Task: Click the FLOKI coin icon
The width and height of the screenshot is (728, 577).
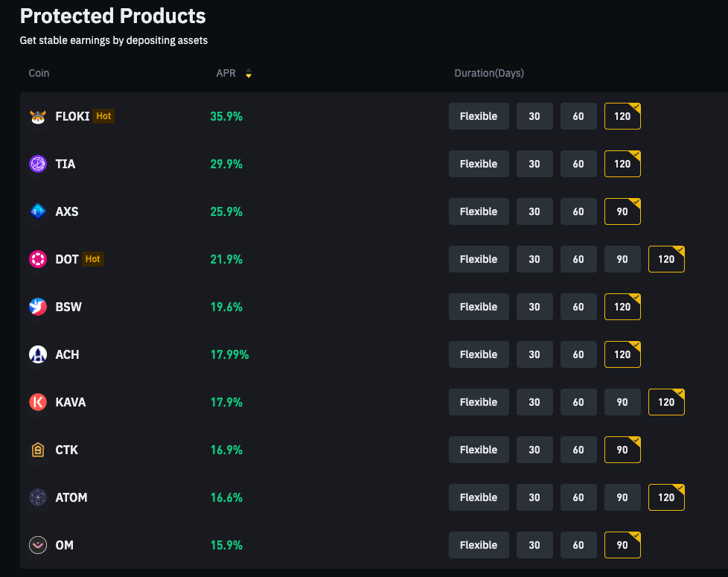Action: (x=37, y=116)
